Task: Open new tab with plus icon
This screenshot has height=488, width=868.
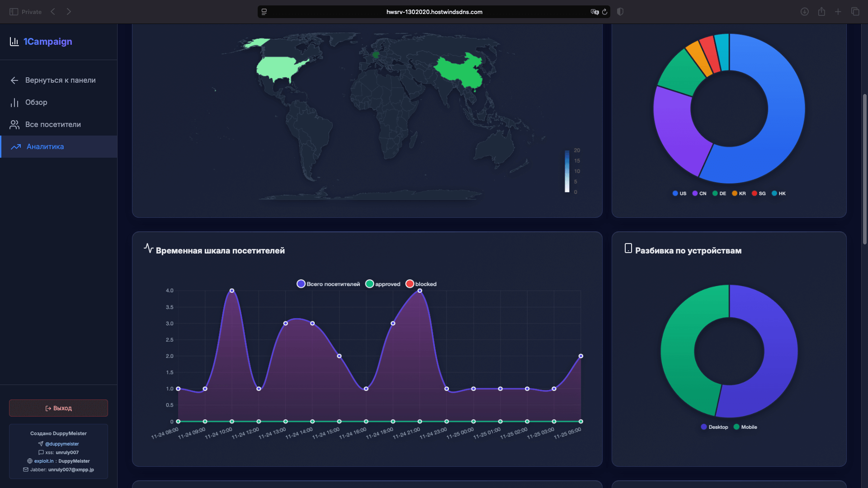Action: coord(838,12)
